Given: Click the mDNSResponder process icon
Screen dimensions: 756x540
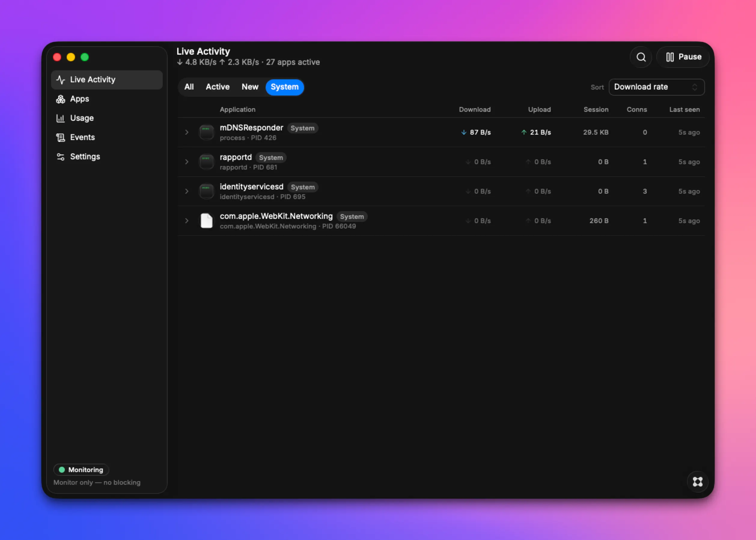Looking at the screenshot, I should (x=206, y=133).
